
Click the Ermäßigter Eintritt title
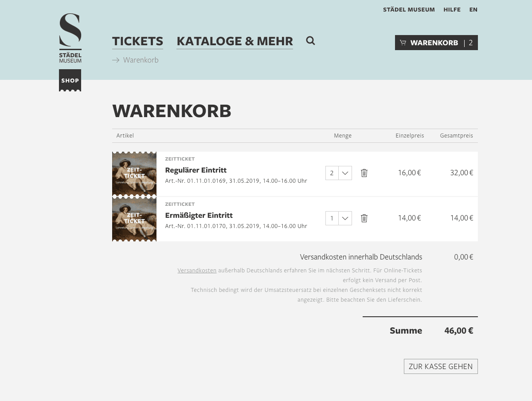click(x=199, y=215)
